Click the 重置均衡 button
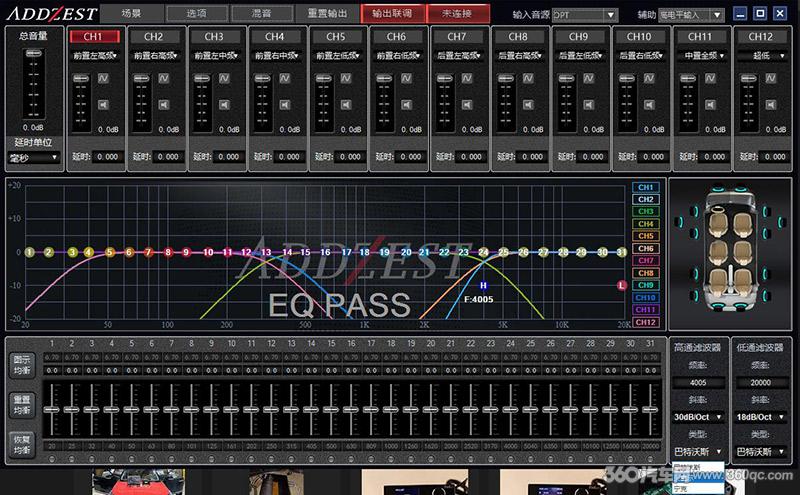The image size is (800, 495). click(22, 405)
